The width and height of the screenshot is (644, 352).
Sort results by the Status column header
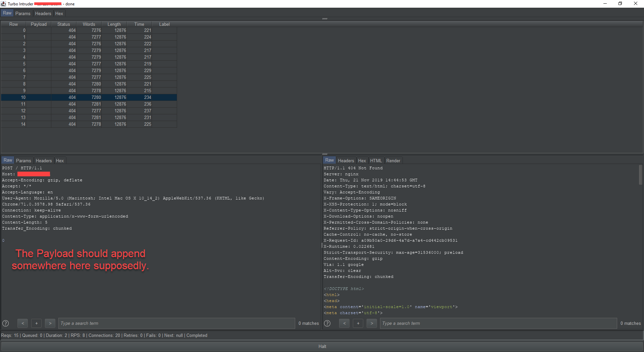click(x=63, y=24)
